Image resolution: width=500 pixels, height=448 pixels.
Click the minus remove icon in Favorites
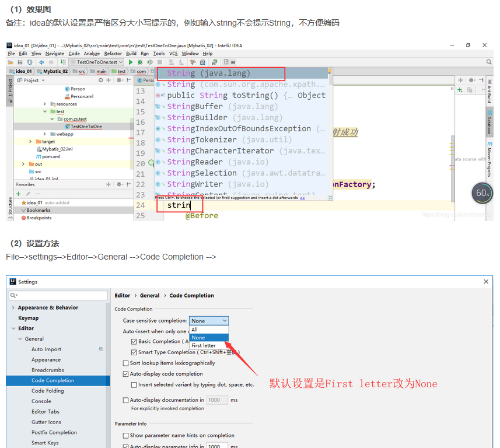point(37,194)
